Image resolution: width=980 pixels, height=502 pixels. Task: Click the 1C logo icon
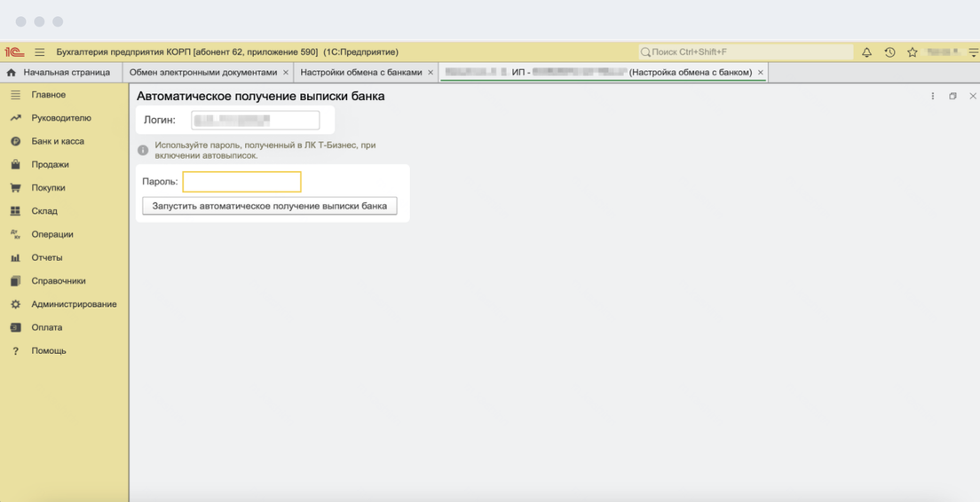coord(14,52)
